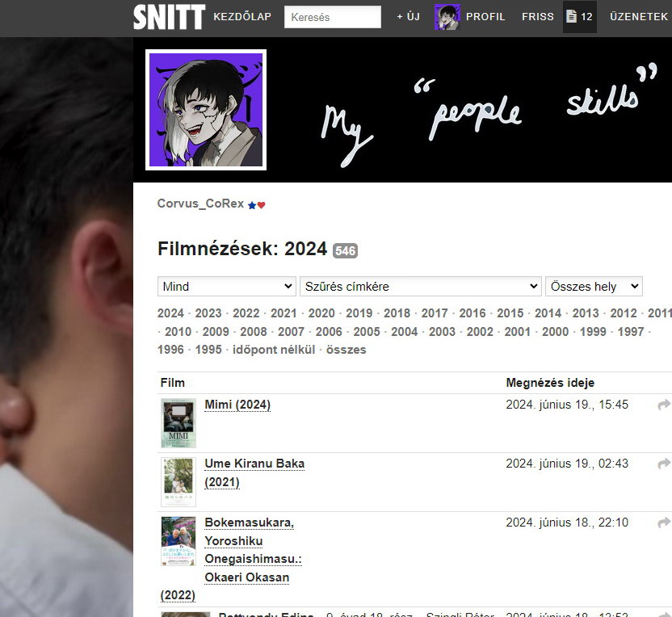The height and width of the screenshot is (617, 672).
Task: Click the Megnézés ideje column header
Action: [x=550, y=383]
